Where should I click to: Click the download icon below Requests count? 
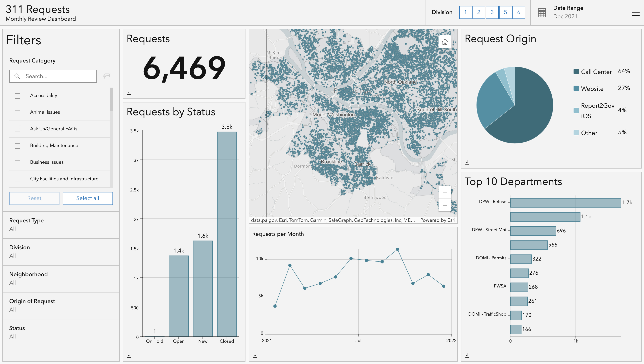tap(130, 92)
